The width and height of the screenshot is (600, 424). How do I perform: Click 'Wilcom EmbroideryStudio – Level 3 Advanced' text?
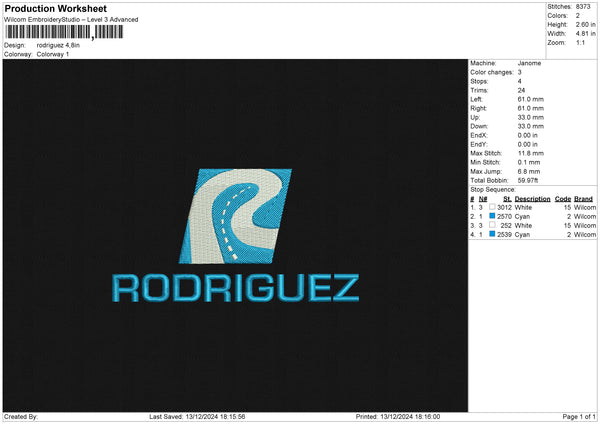pos(71,20)
